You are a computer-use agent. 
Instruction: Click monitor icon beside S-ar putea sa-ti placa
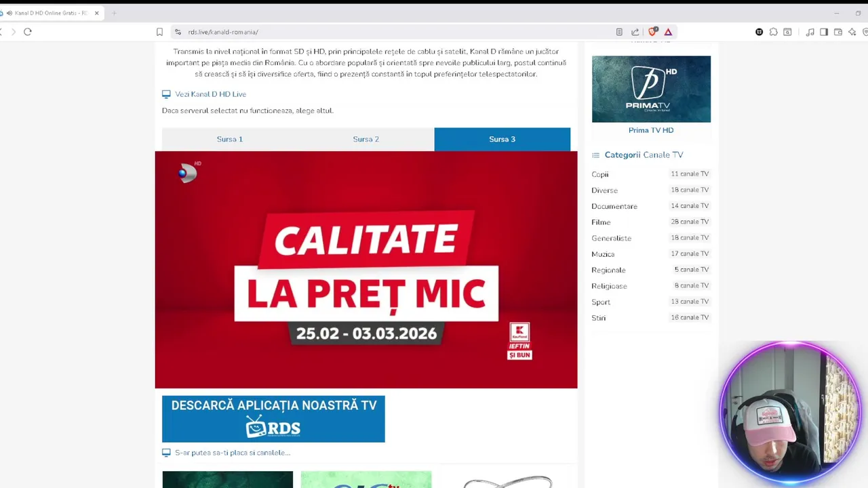[x=166, y=453]
